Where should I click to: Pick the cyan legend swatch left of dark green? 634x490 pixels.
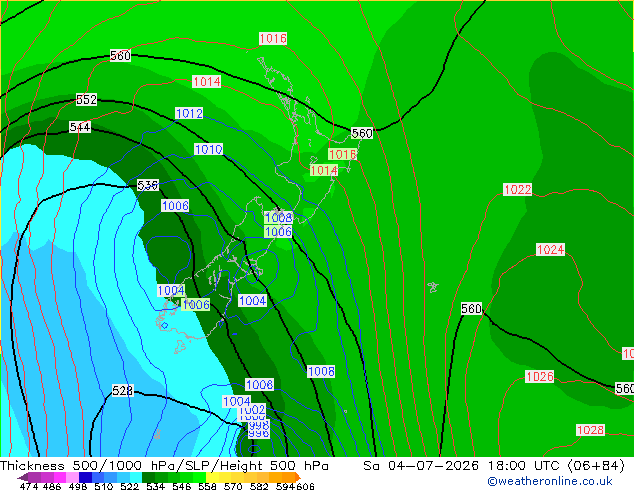click(136, 477)
